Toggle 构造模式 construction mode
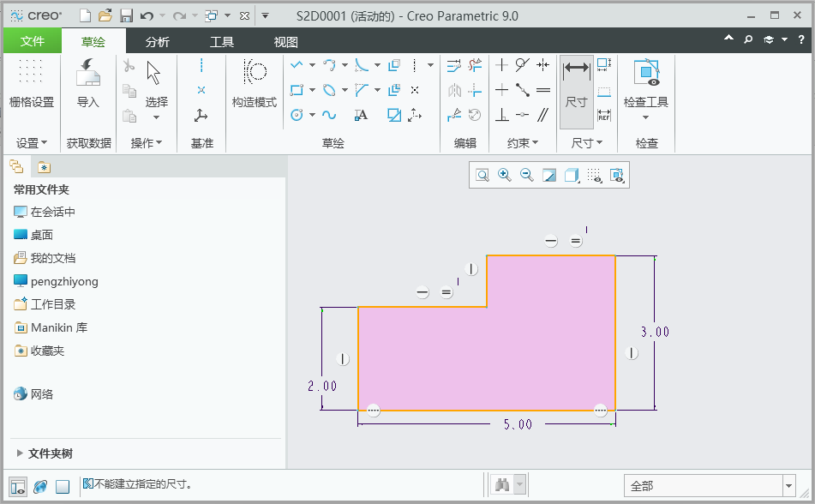The image size is (815, 504). (255, 83)
